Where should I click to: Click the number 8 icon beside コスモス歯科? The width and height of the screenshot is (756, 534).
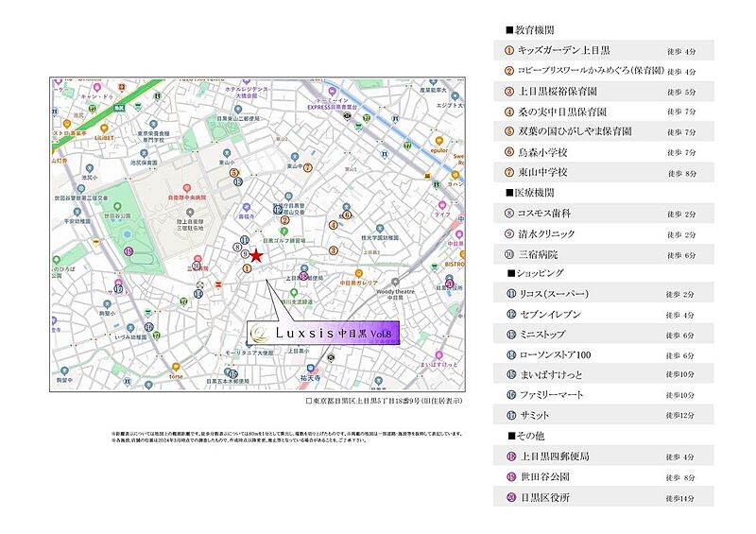click(x=509, y=214)
